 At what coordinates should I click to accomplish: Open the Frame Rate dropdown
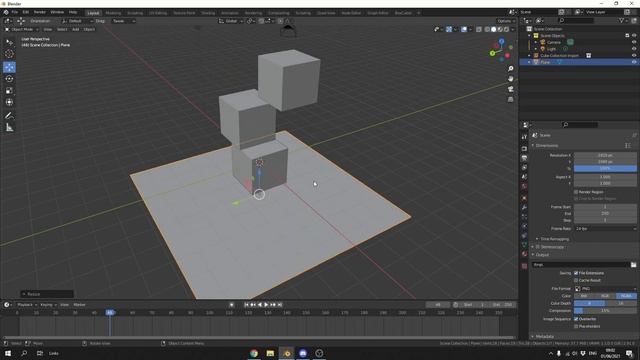(605, 229)
